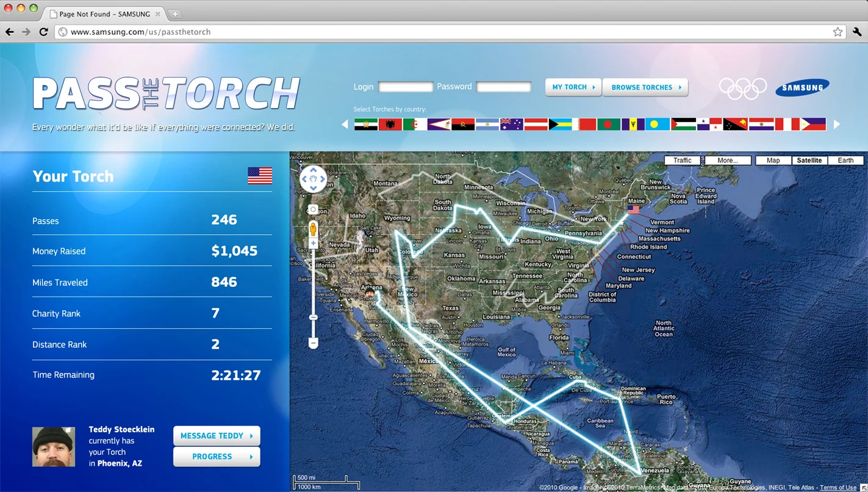Image resolution: width=868 pixels, height=492 pixels.
Task: Click the US flag marker near Maine
Action: pos(634,210)
